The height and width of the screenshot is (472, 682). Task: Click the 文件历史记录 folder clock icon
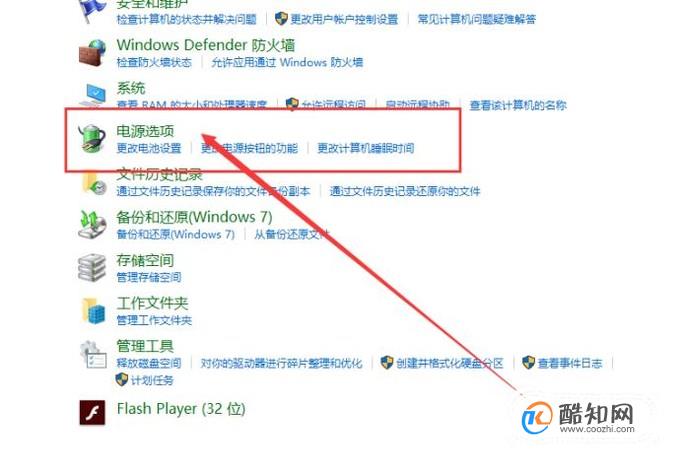[x=94, y=183]
